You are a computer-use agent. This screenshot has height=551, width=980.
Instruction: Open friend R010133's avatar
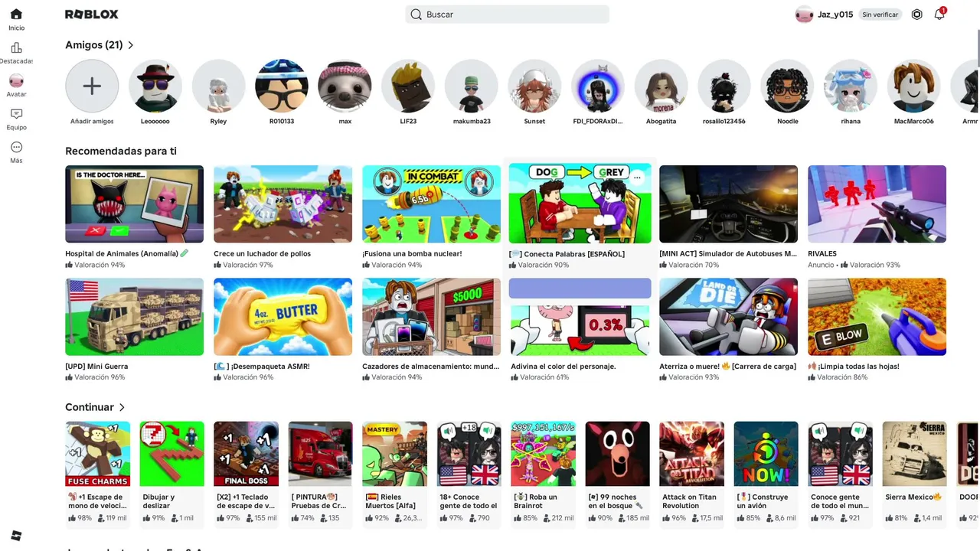pos(282,86)
